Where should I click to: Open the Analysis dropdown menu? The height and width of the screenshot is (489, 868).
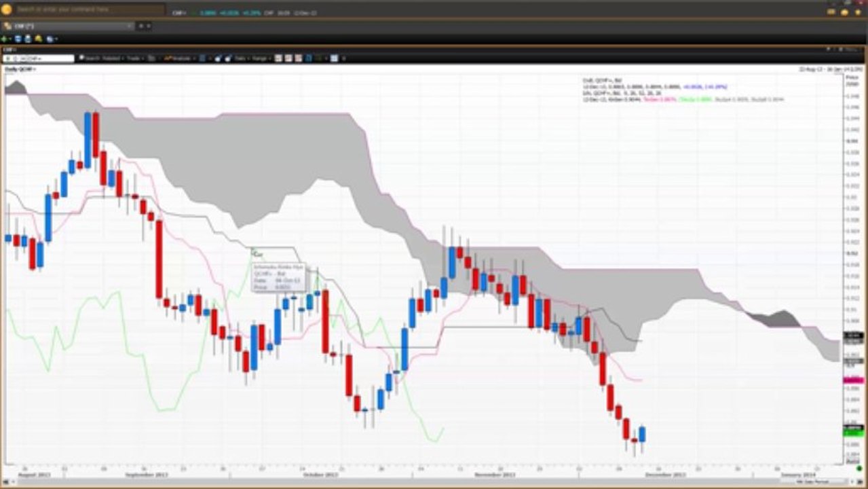coord(181,58)
